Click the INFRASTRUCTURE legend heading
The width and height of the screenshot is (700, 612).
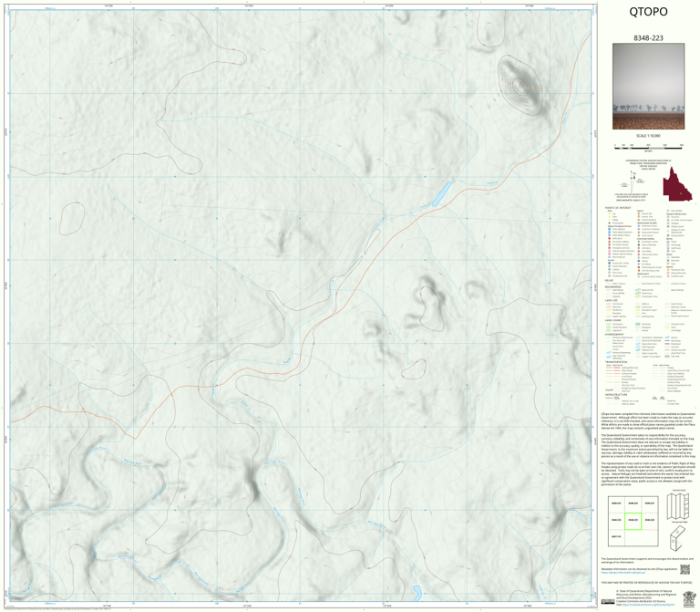(616, 395)
